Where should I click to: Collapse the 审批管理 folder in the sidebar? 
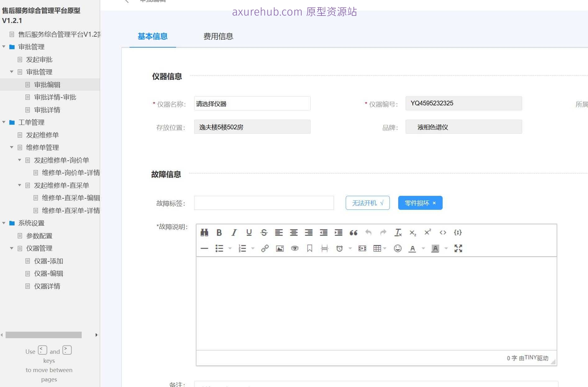[x=4, y=47]
